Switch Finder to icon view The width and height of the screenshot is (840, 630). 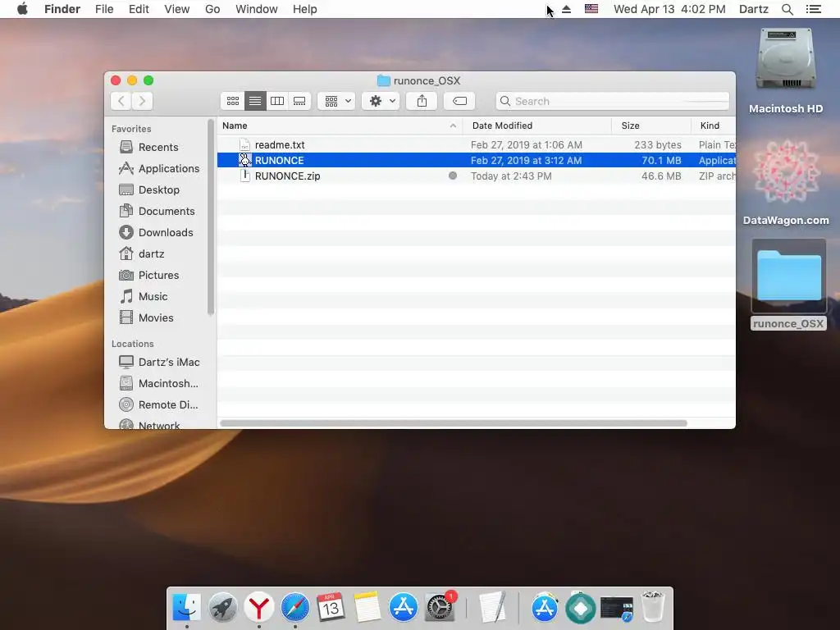click(x=232, y=101)
